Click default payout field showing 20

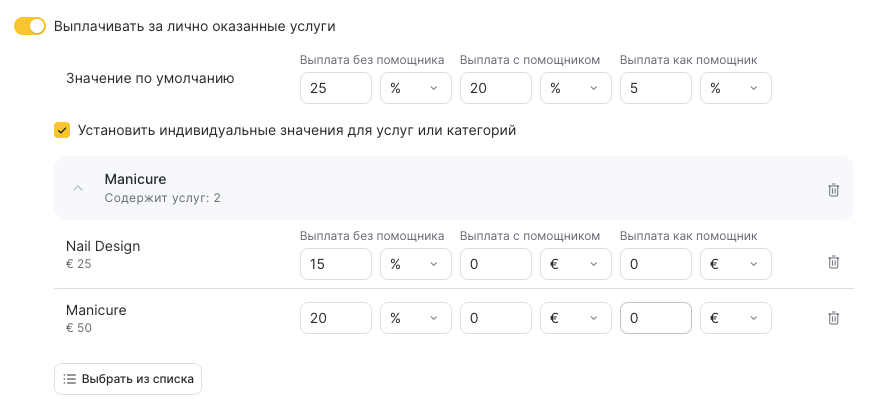pyautogui.click(x=495, y=88)
